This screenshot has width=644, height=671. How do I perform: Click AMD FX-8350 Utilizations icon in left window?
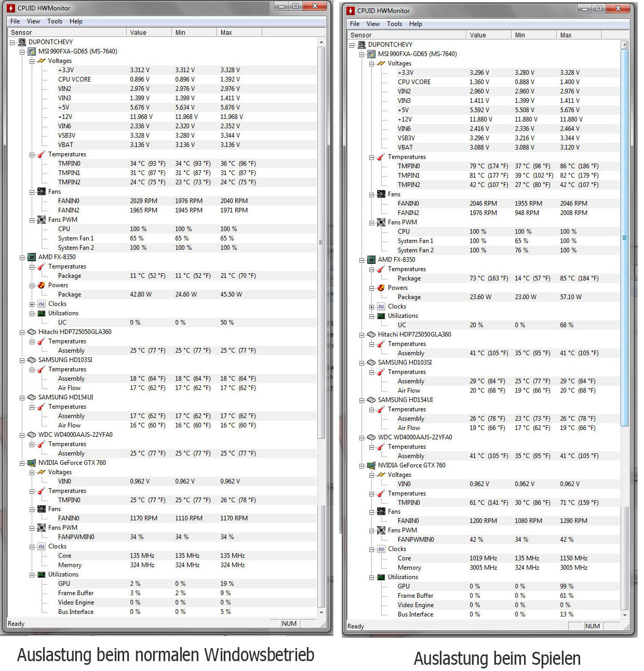tap(42, 313)
